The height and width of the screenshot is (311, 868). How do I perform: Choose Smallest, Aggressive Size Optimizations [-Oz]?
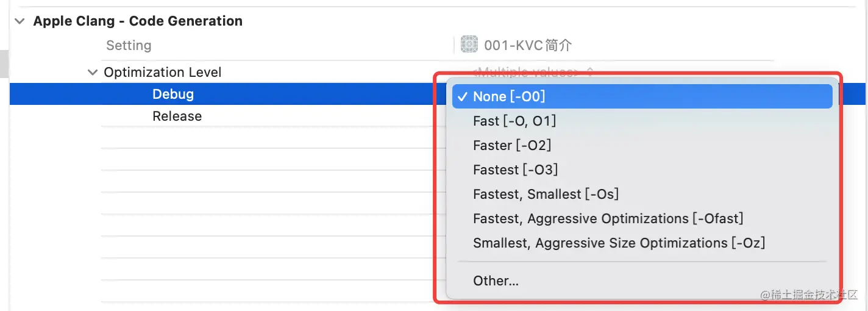619,243
